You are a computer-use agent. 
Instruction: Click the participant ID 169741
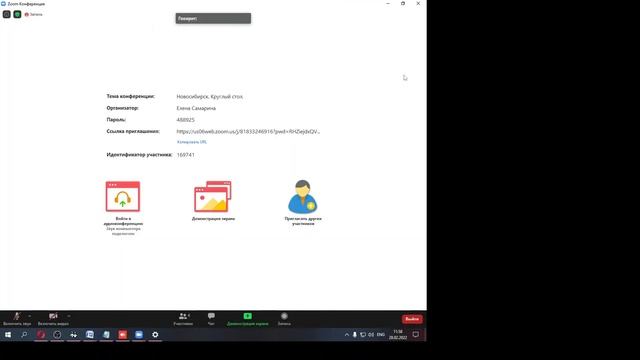tap(186, 155)
